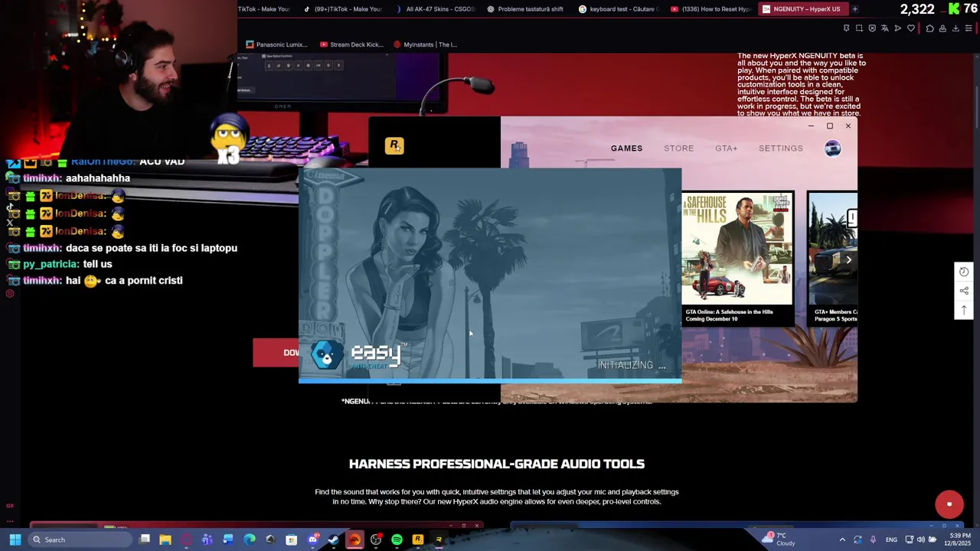Open the extensions cube icon in browser toolbar
The width and height of the screenshot is (980, 551).
tap(930, 28)
